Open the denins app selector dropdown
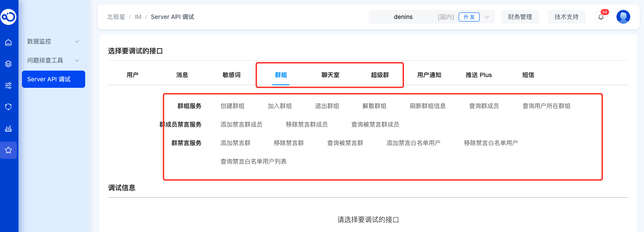Image resolution: width=644 pixels, height=232 pixels. point(431,17)
